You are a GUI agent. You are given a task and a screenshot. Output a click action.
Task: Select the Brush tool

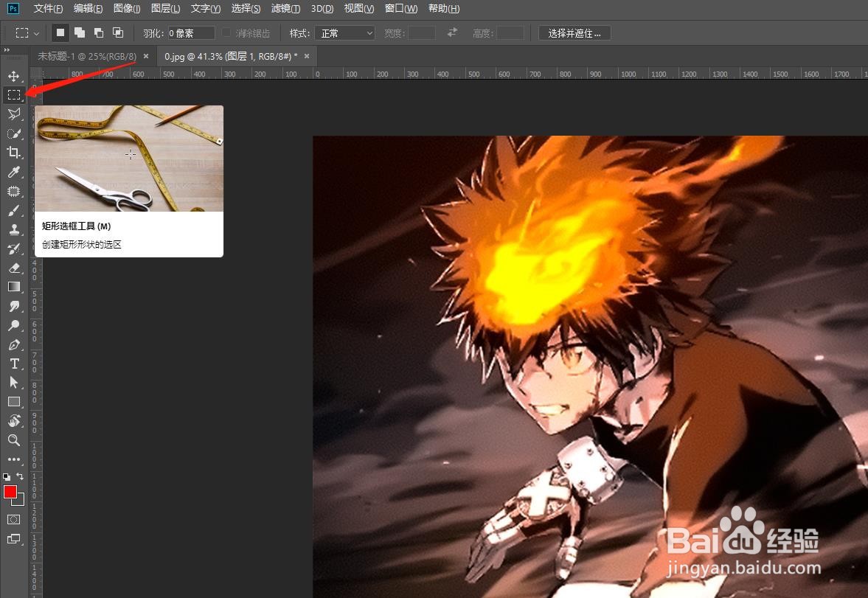tap(14, 210)
